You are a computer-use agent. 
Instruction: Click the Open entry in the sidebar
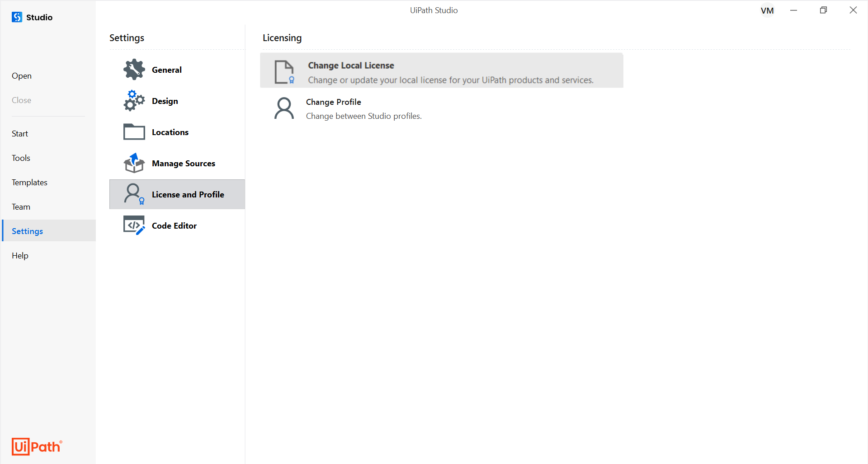(21, 75)
